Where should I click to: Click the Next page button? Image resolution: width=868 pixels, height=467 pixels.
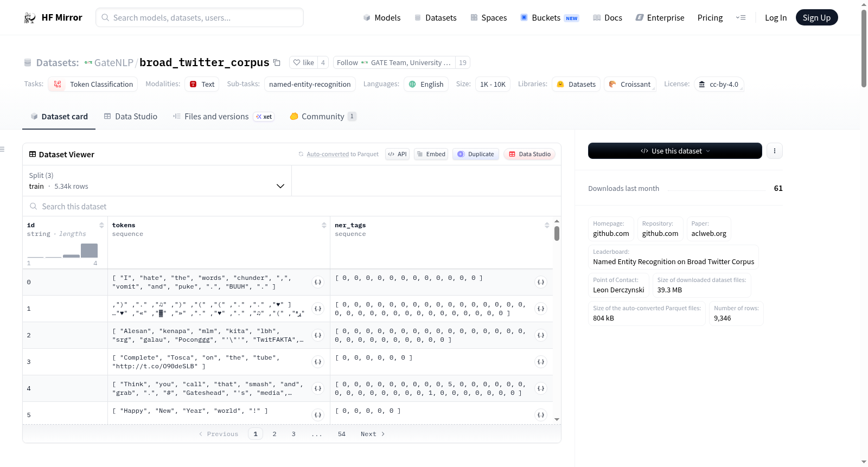[373, 434]
